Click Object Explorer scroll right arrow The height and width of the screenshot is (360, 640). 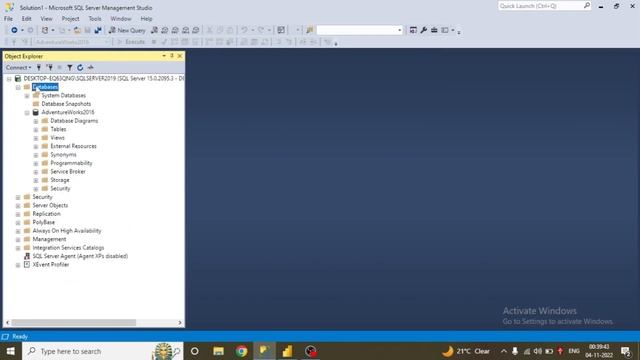pos(180,322)
